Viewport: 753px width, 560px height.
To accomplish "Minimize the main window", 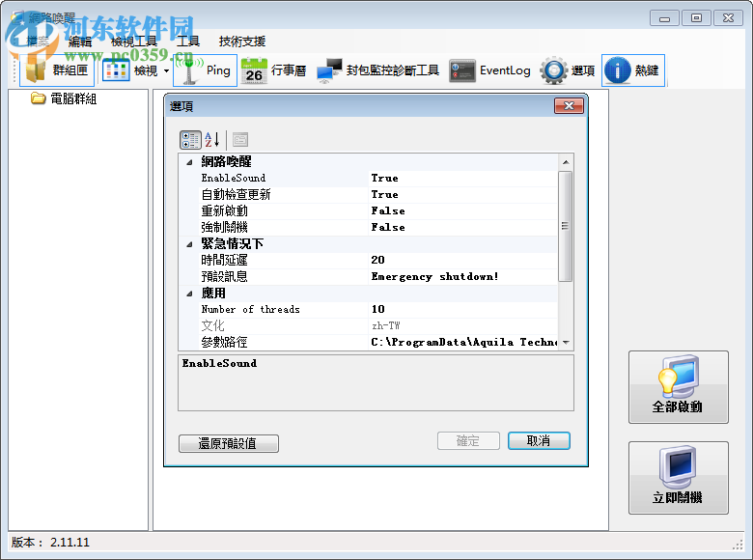I will tap(664, 18).
